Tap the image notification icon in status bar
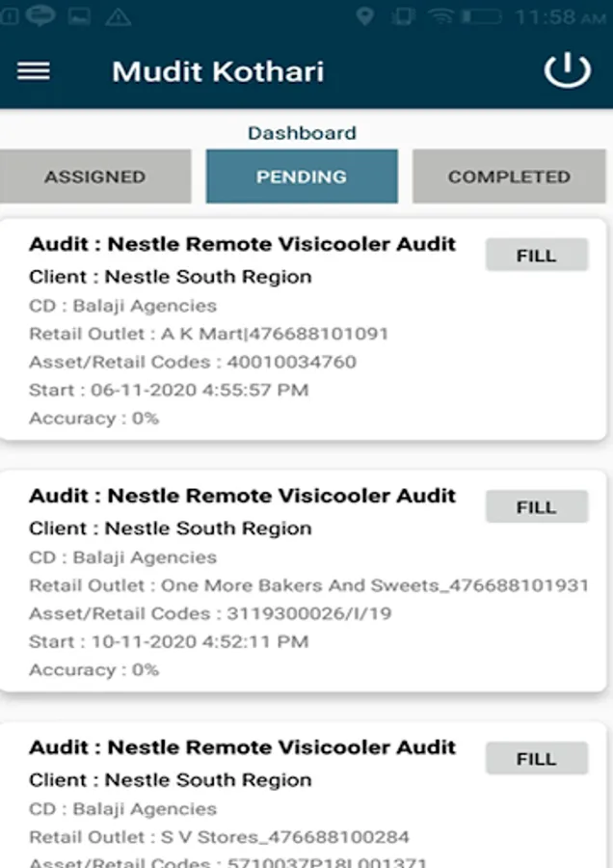Viewport: 613px width, 868px height. (80, 16)
